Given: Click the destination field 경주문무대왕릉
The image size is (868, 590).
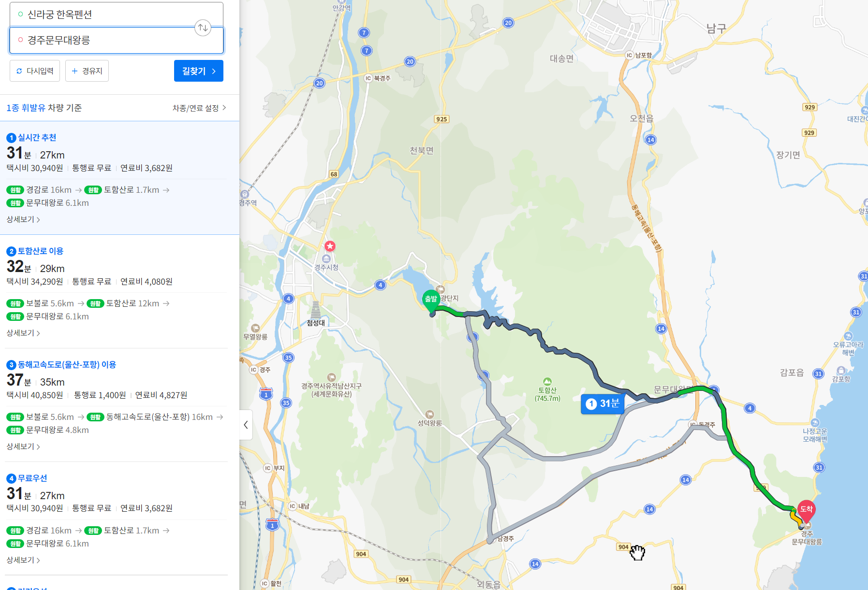Looking at the screenshot, I should click(x=116, y=40).
